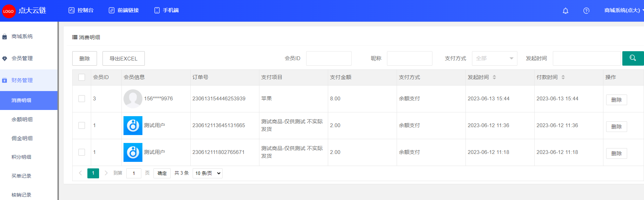Open the 10 条/页 page size dropdown
This screenshot has width=644, height=200.
pos(207,173)
